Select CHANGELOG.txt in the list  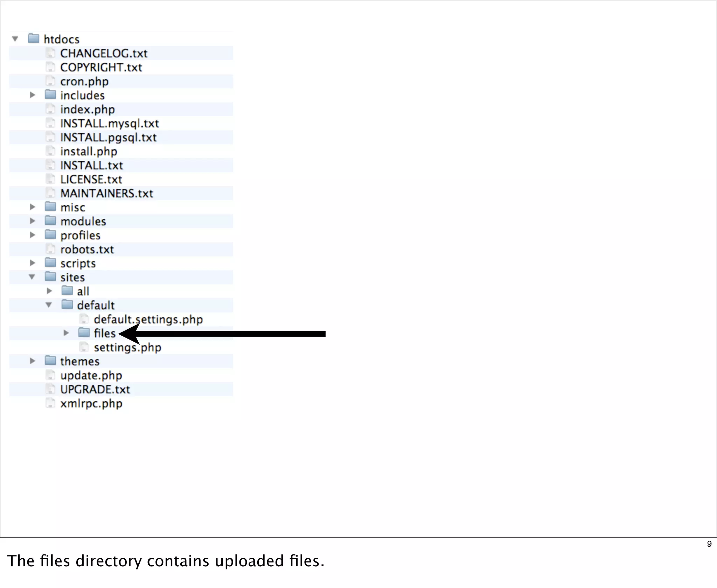tap(104, 54)
